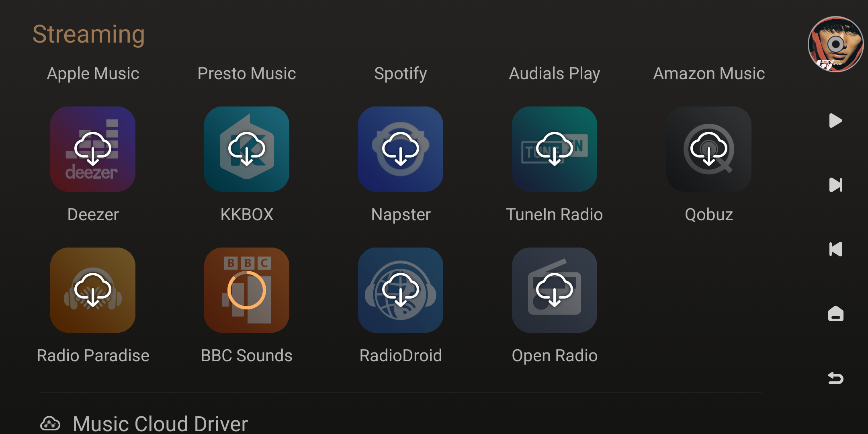Open Audials Play label
The width and height of the screenshot is (868, 434).
point(555,74)
